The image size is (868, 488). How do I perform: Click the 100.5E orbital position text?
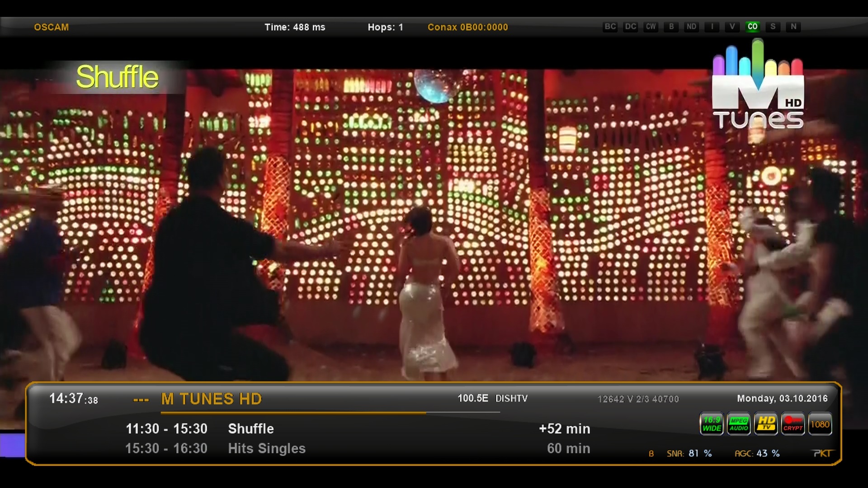(473, 398)
